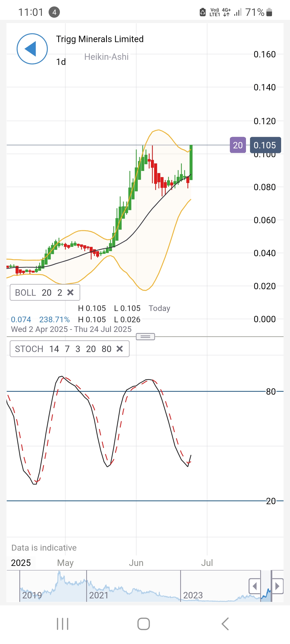
Task: Open Android recent apps button
Action: (x=63, y=624)
